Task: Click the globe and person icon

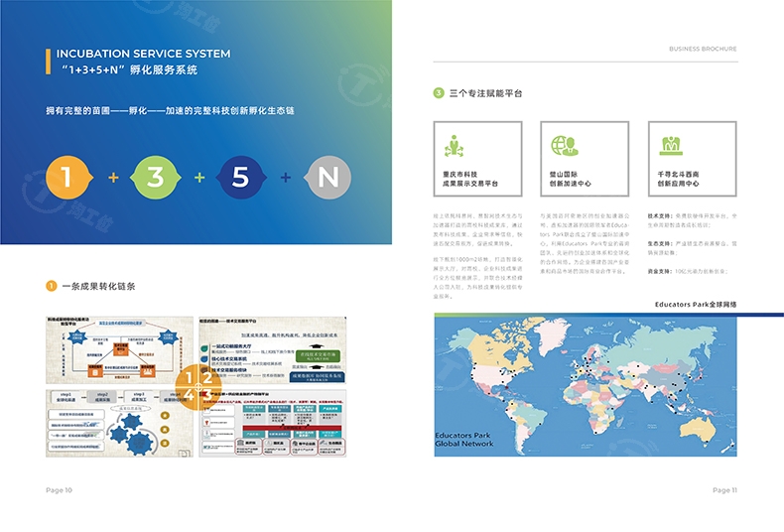Action: (x=564, y=146)
